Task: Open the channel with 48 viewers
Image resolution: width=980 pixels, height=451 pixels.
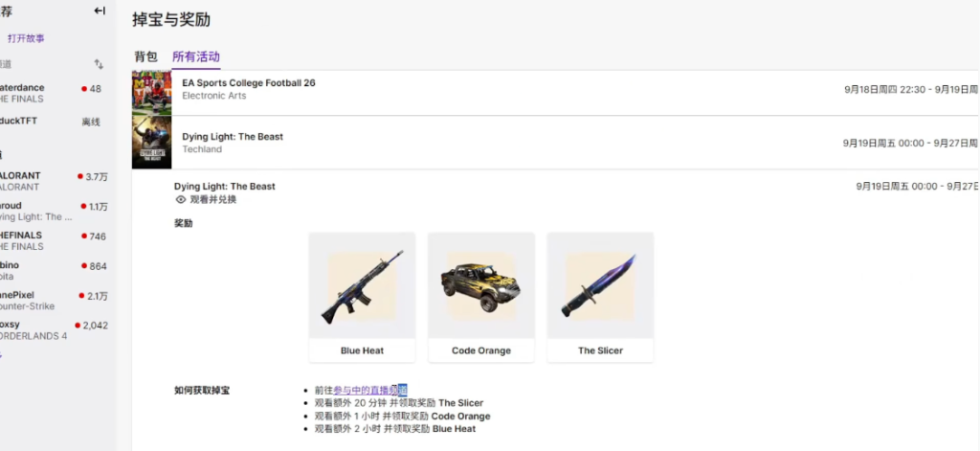Action: (54, 93)
